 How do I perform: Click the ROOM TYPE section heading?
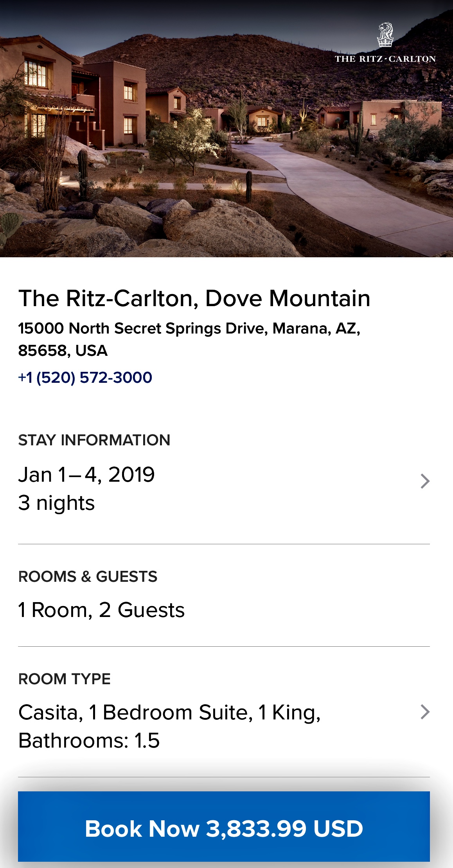click(65, 679)
